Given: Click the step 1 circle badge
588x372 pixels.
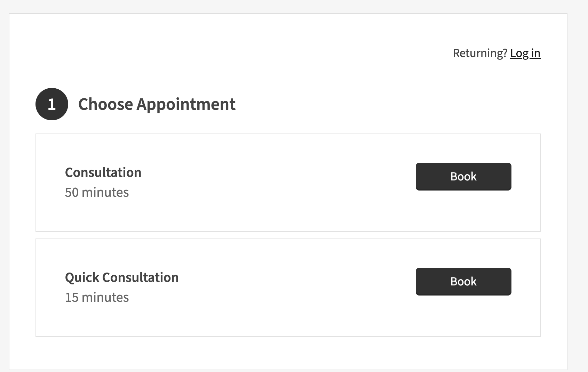Looking at the screenshot, I should [51, 104].
